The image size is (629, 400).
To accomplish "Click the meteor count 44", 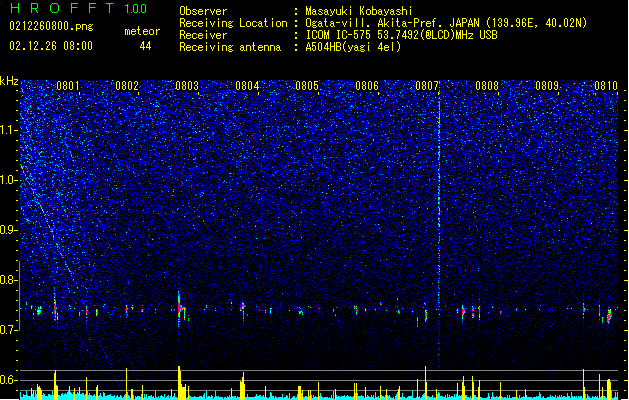I will click(145, 46).
